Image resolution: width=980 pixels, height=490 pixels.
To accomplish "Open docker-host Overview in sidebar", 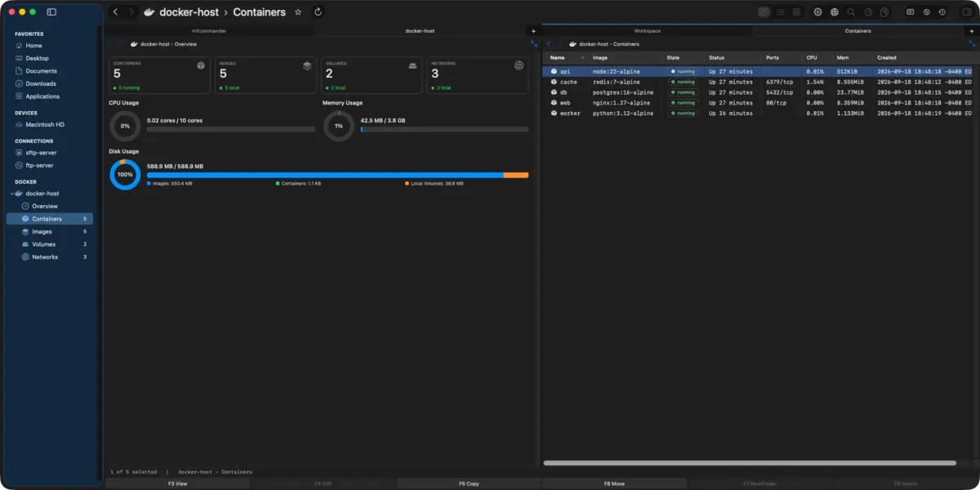I will (50, 206).
